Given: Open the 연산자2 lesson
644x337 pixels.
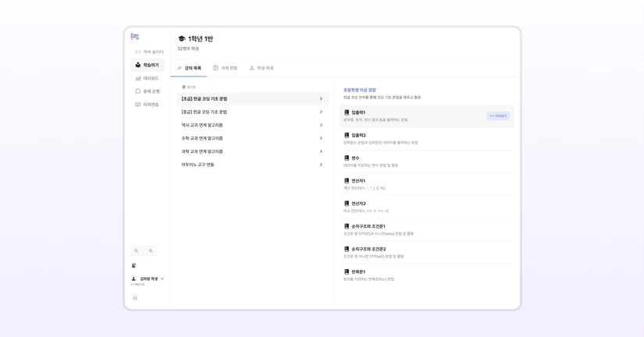Looking at the screenshot, I should point(427,207).
